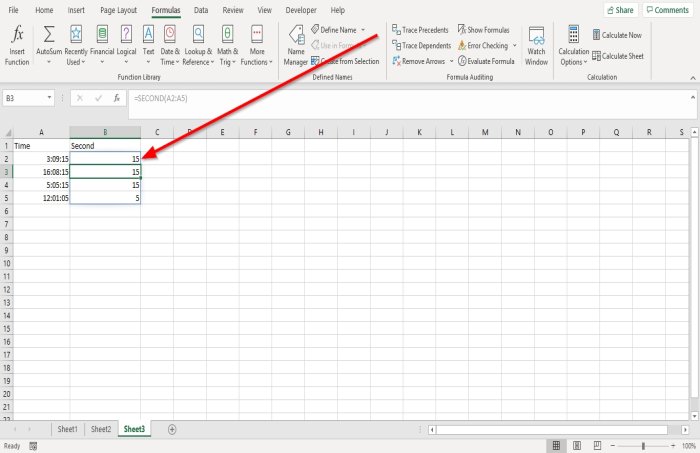The height and width of the screenshot is (453, 700).
Task: Open the Name Manager
Action: [x=296, y=45]
